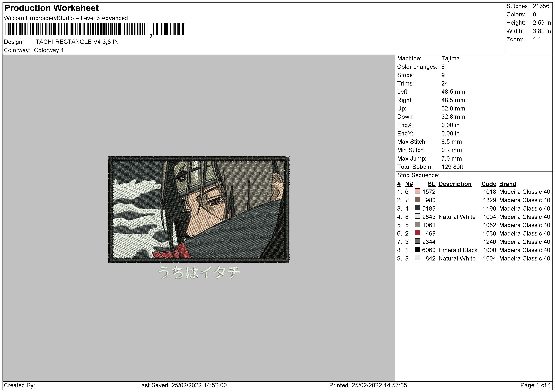
Task: Click the Down value '32.8 mm'
Action: pos(453,117)
